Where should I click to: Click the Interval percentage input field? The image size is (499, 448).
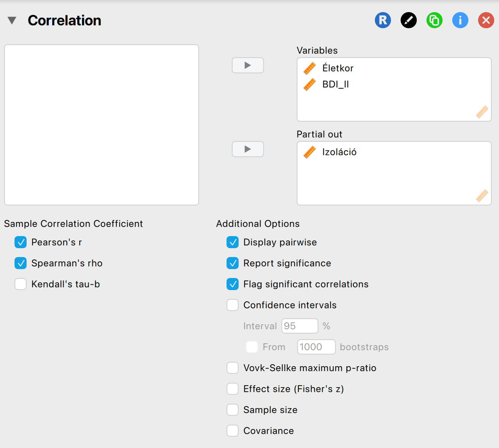click(x=299, y=326)
